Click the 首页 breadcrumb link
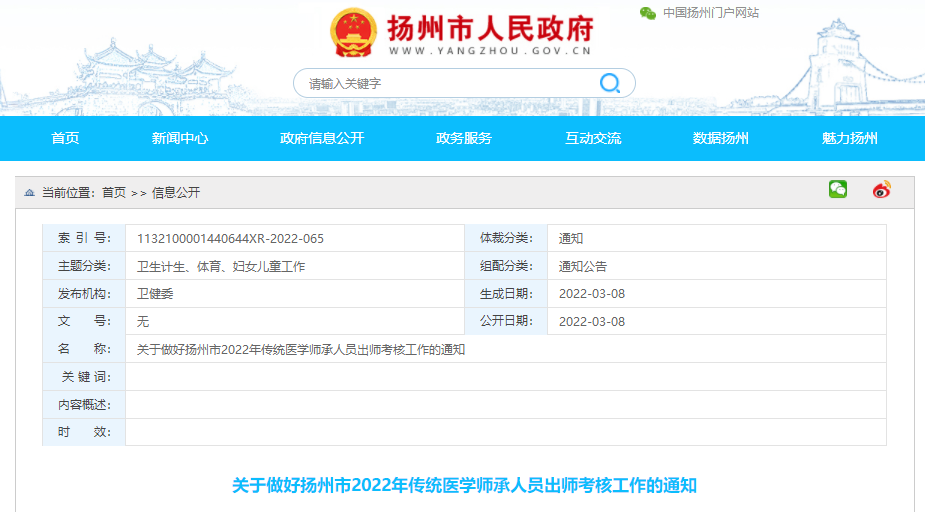This screenshot has width=925, height=512. 114,193
